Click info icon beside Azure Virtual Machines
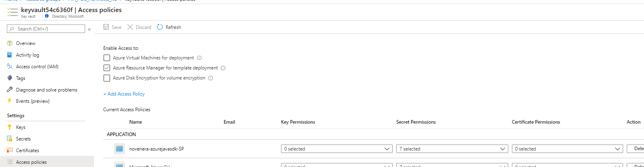Screen dimensions: 644x167 (x=200, y=58)
